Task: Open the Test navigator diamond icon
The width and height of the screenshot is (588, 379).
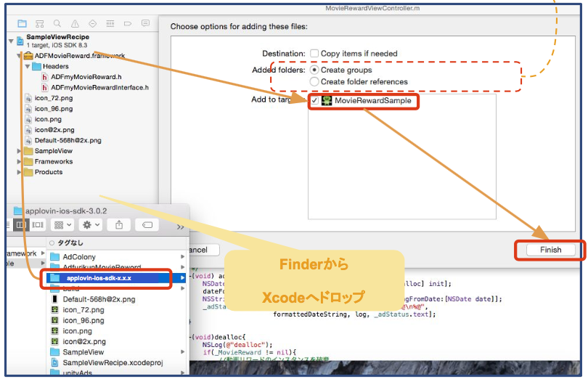Action: (x=93, y=24)
